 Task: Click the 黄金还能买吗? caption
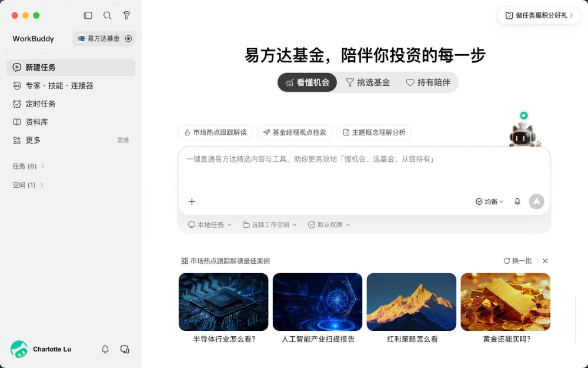507,339
